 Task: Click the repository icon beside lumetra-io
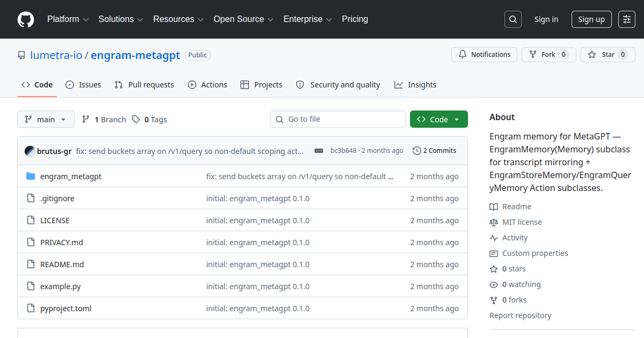[21, 55]
